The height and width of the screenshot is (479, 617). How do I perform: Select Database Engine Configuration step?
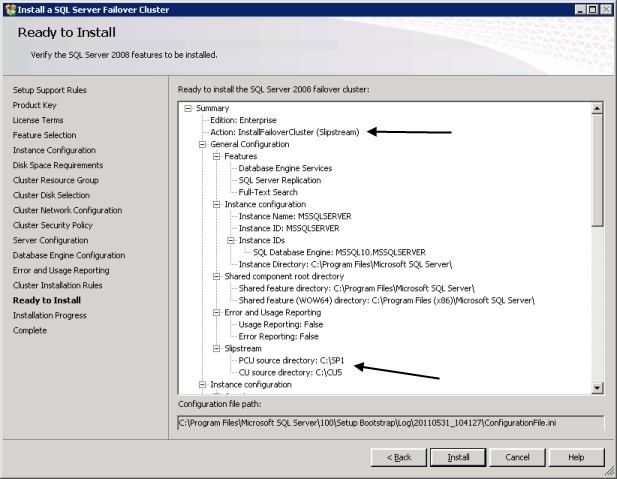pyautogui.click(x=69, y=255)
